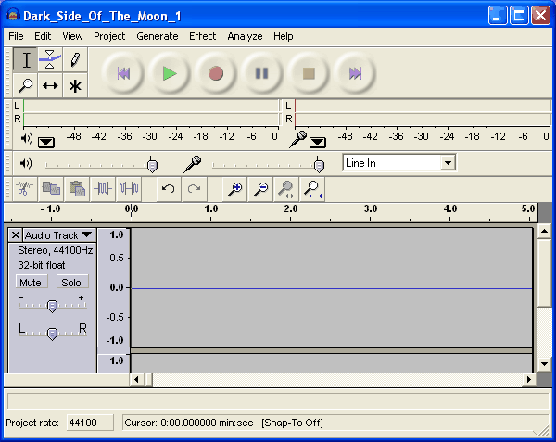Click the Cut scissors icon

[24, 189]
